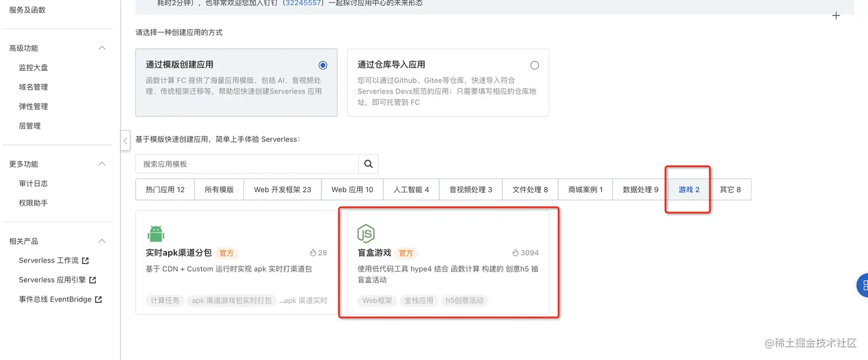The width and height of the screenshot is (868, 360).
Task: Open the 事件总线 EventBridge link
Action: [x=55, y=300]
